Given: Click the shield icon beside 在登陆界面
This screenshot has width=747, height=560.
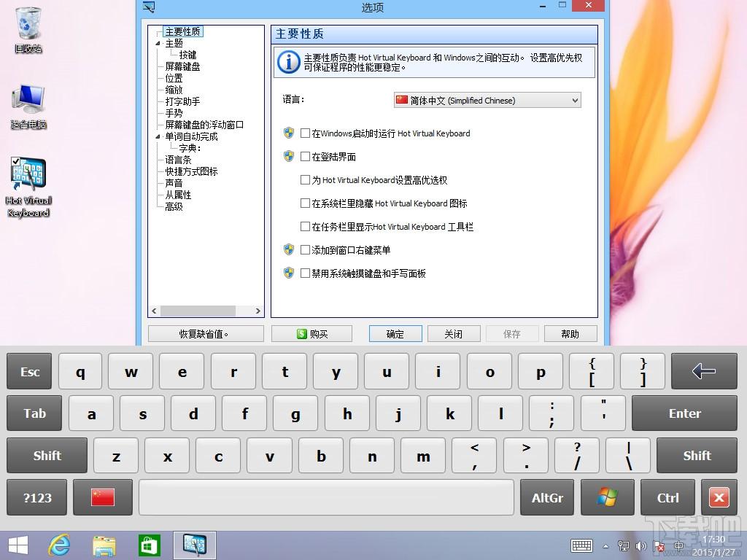Looking at the screenshot, I should tap(289, 156).
